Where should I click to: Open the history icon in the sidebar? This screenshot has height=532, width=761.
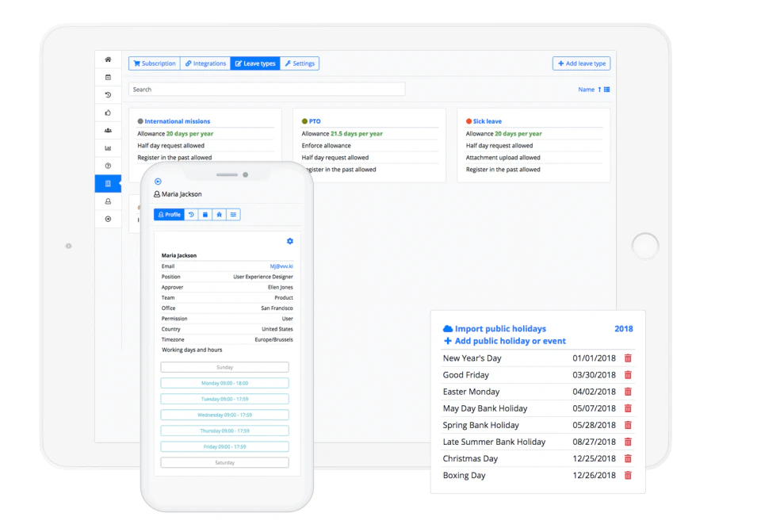pos(108,94)
